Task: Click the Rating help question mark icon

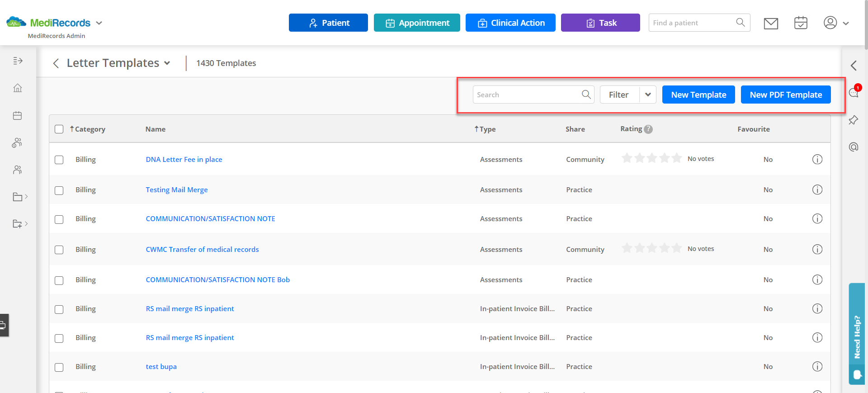Action: pos(648,129)
